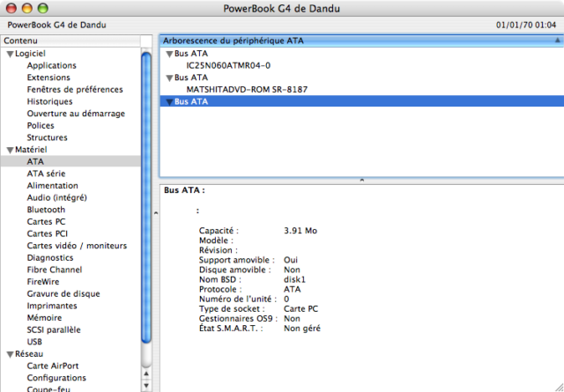Select Polices in the sidebar

[x=41, y=125]
